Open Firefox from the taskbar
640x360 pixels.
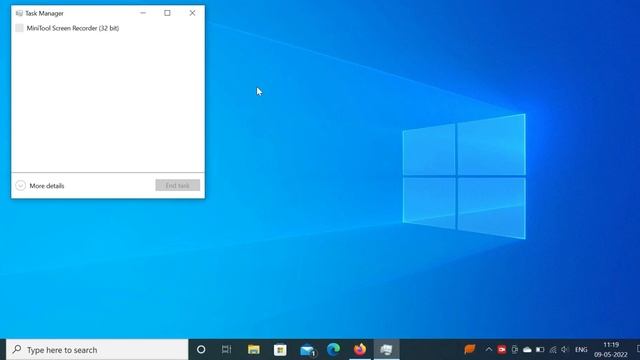360,350
